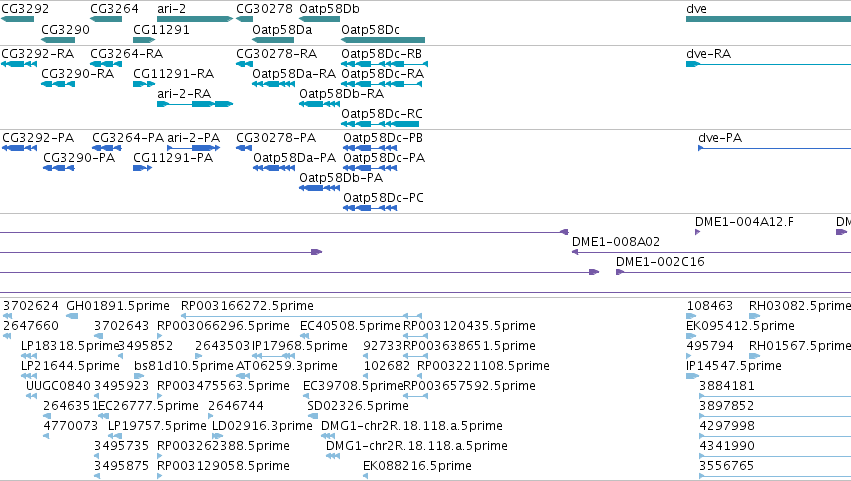Screen dimensions: 851x481
Task: Click the LP19757.5prime label
Action: (x=157, y=426)
